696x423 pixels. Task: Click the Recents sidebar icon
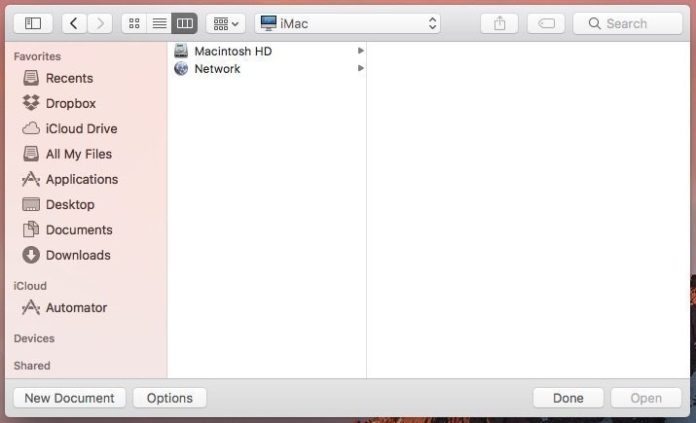click(31, 78)
